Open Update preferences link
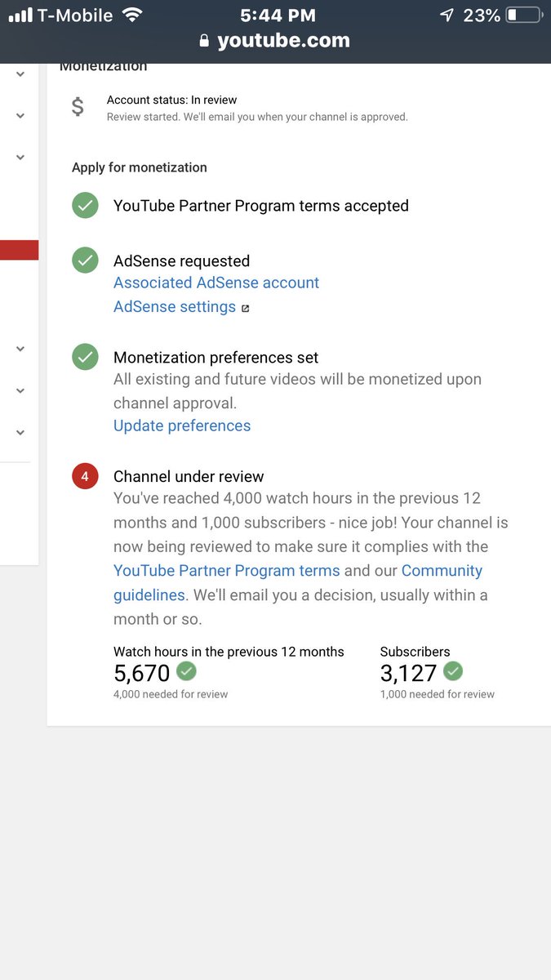Viewport: 551px width, 980px height. pyautogui.click(x=182, y=425)
